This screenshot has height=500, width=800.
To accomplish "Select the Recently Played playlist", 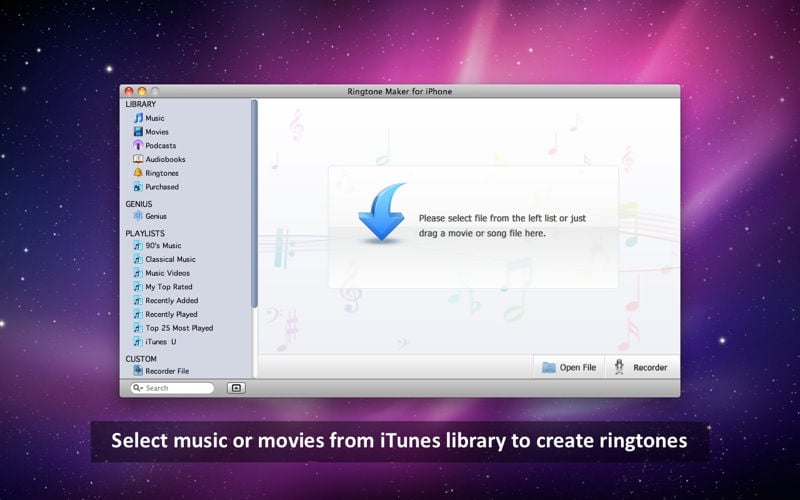I will (171, 314).
